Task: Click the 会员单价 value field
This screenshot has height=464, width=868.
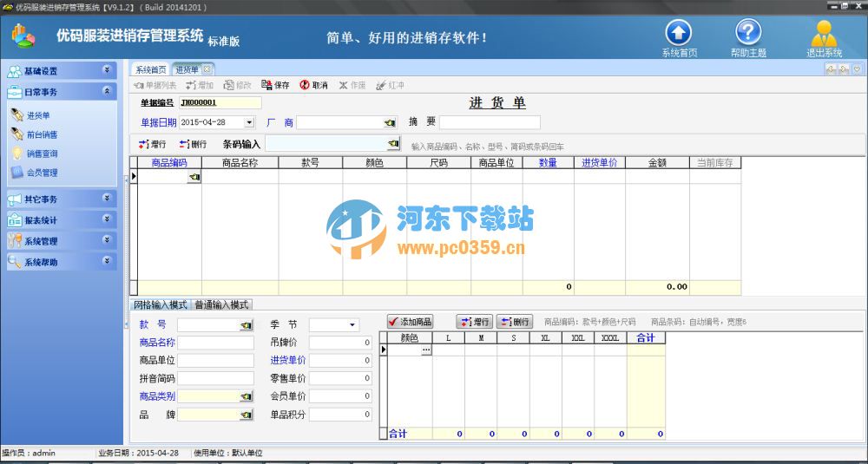Action: point(340,396)
